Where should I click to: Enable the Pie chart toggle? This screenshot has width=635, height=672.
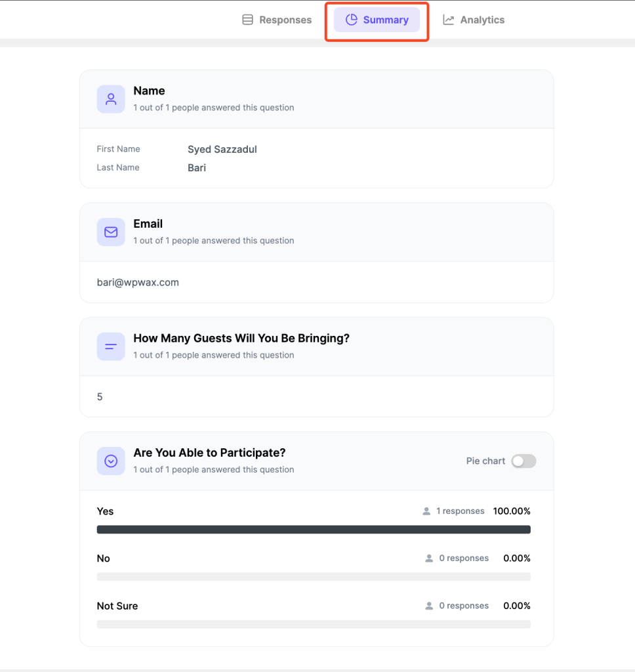(x=523, y=461)
